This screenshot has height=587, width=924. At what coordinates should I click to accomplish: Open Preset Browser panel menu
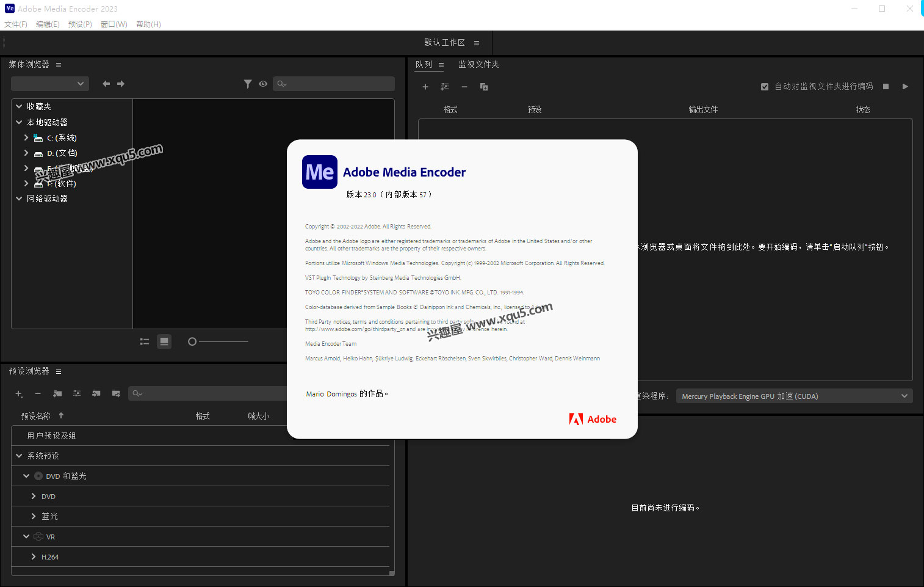(59, 371)
